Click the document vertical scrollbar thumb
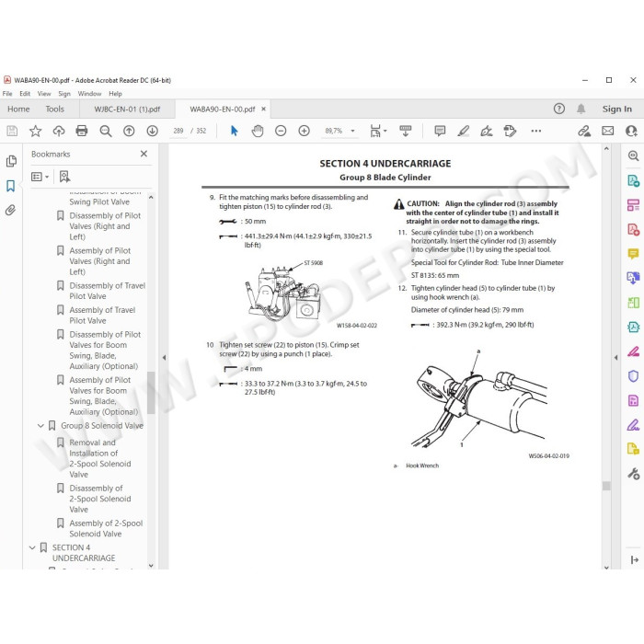 coord(606,486)
